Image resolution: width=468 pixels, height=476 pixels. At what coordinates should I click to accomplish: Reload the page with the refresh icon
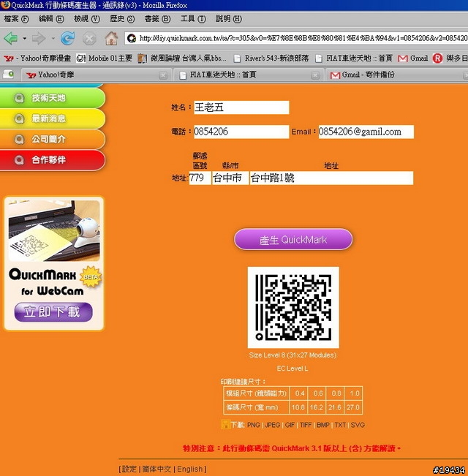pyautogui.click(x=67, y=38)
